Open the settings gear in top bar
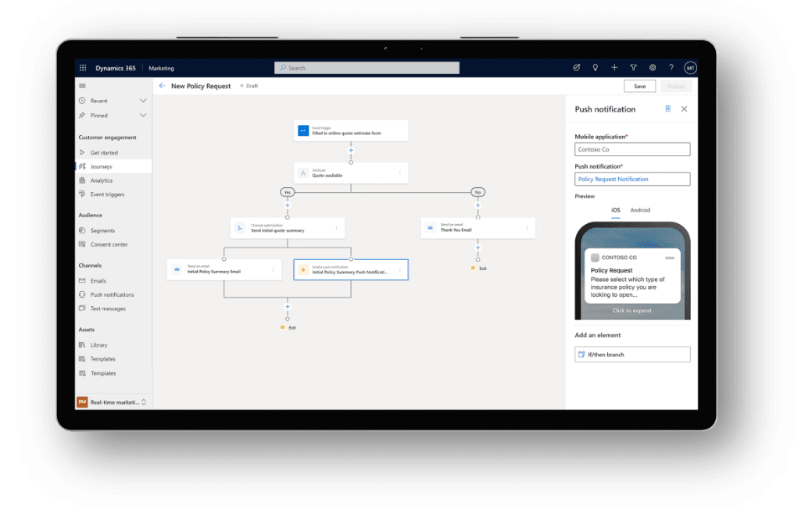812x506 pixels. pyautogui.click(x=652, y=68)
